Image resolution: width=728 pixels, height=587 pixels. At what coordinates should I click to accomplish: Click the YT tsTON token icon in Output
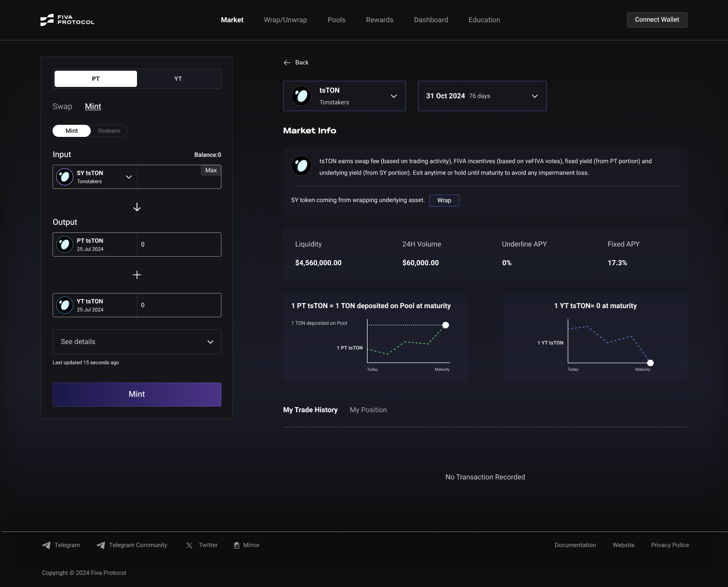point(64,305)
